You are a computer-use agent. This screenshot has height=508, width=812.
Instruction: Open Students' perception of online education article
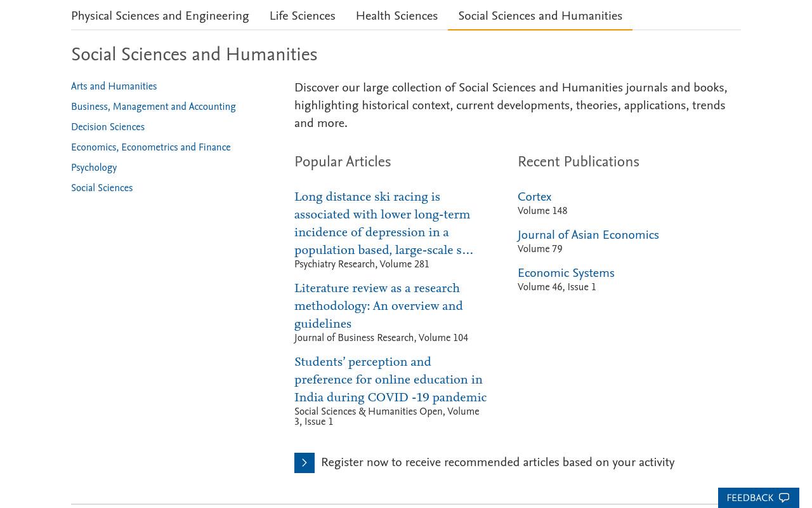tap(390, 380)
